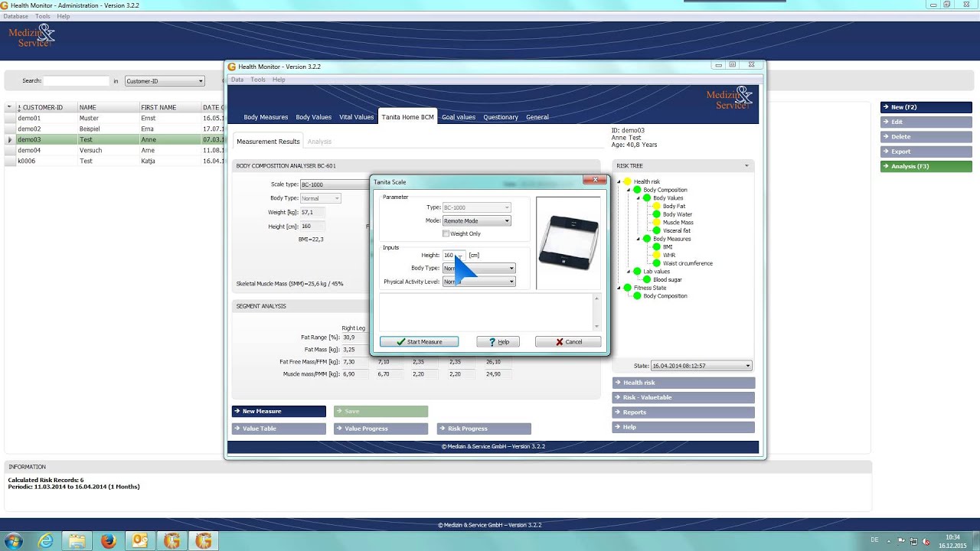Open the Value Table
Screen dimensions: 980x551
click(279, 429)
